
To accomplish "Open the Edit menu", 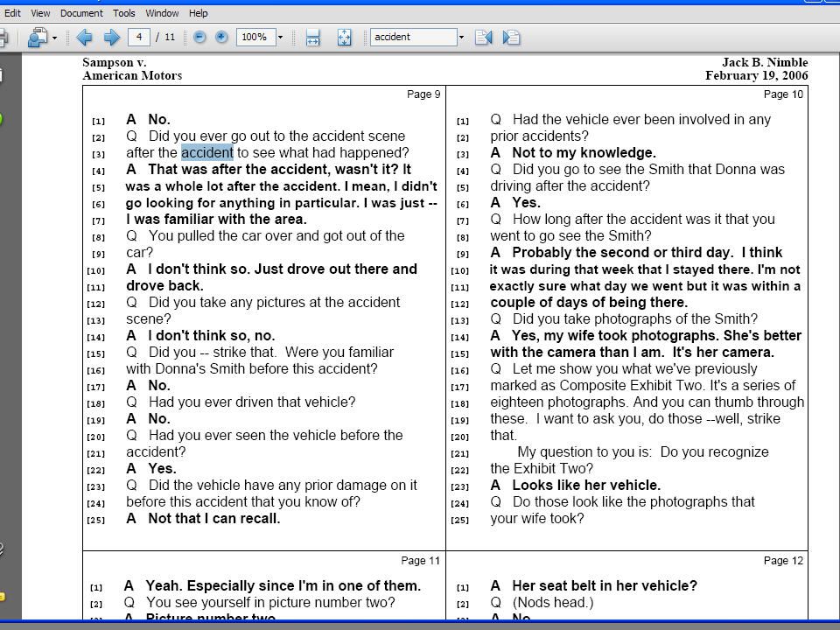I will [x=12, y=13].
